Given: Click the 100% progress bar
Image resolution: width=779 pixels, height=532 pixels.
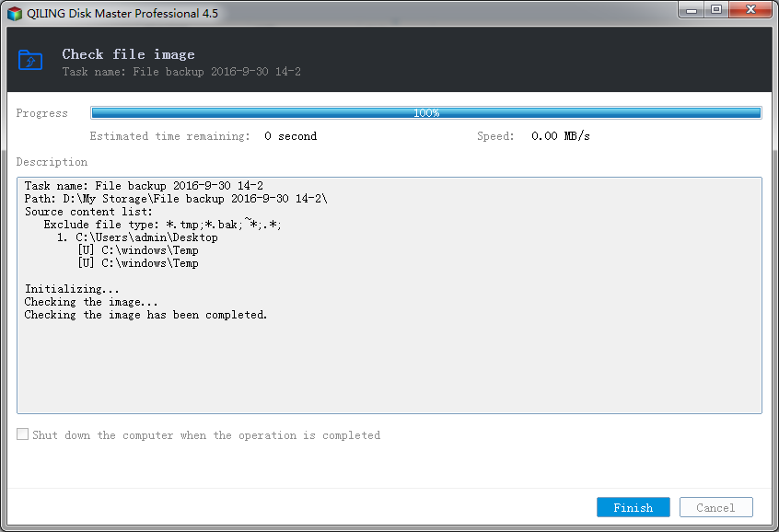Looking at the screenshot, I should (426, 113).
